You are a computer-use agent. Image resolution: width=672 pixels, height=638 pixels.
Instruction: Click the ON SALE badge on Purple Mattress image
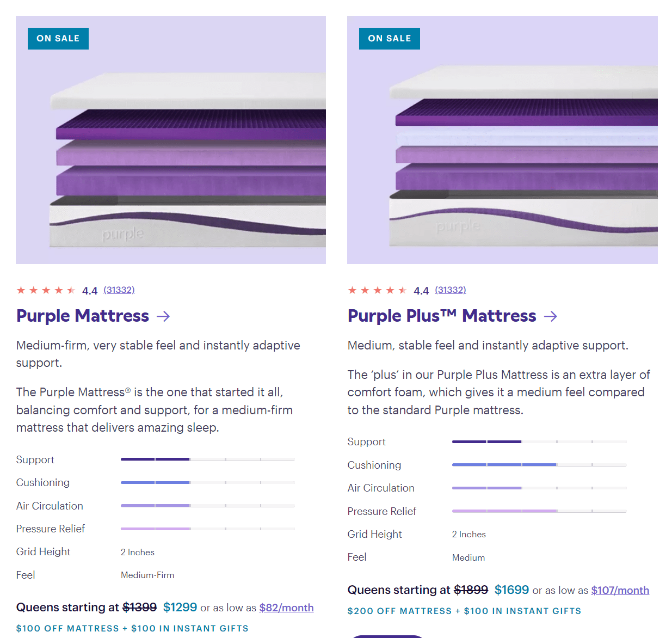tap(58, 39)
